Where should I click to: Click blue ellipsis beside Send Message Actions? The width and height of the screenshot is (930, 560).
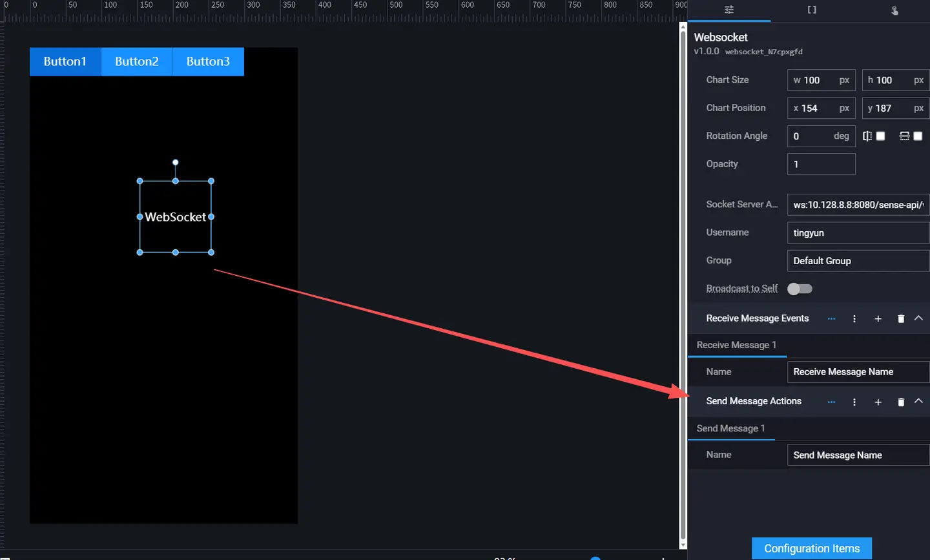pos(831,402)
